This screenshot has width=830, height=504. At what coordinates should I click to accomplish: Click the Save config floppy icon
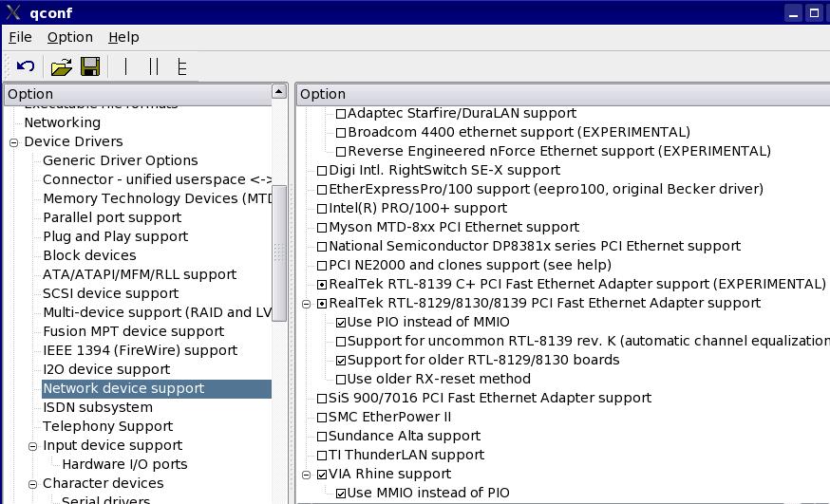coord(90,66)
